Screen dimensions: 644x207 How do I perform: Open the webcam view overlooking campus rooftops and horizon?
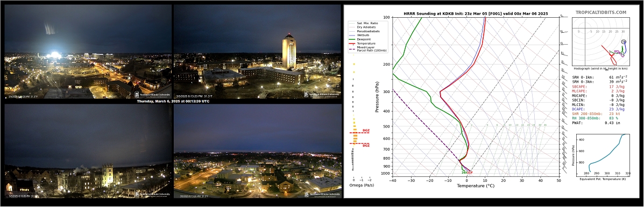258,151
